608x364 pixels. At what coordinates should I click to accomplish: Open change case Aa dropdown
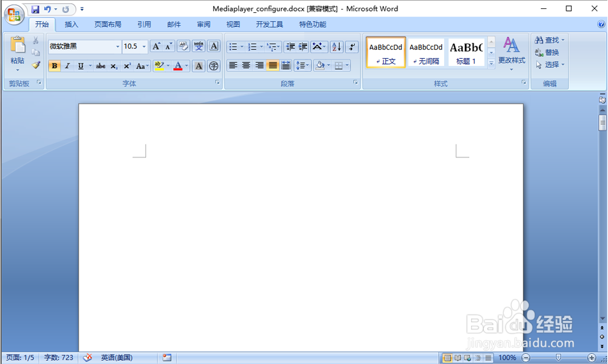point(142,66)
